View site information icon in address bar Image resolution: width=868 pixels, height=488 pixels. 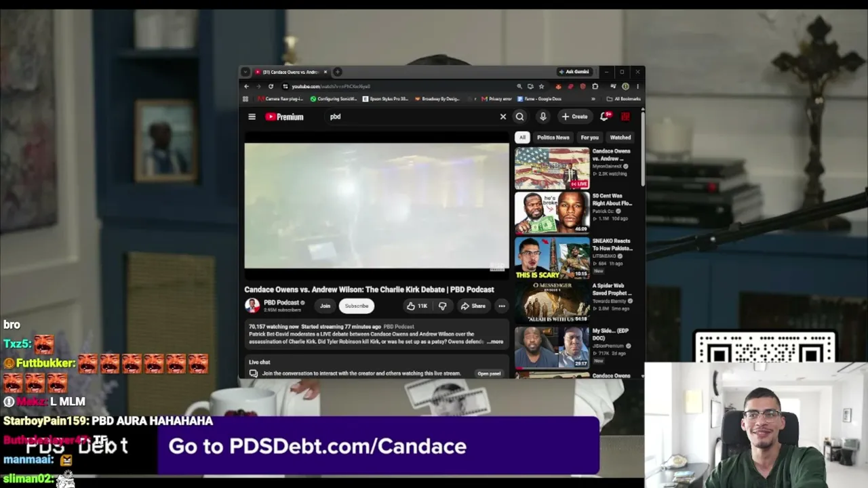[x=285, y=86]
